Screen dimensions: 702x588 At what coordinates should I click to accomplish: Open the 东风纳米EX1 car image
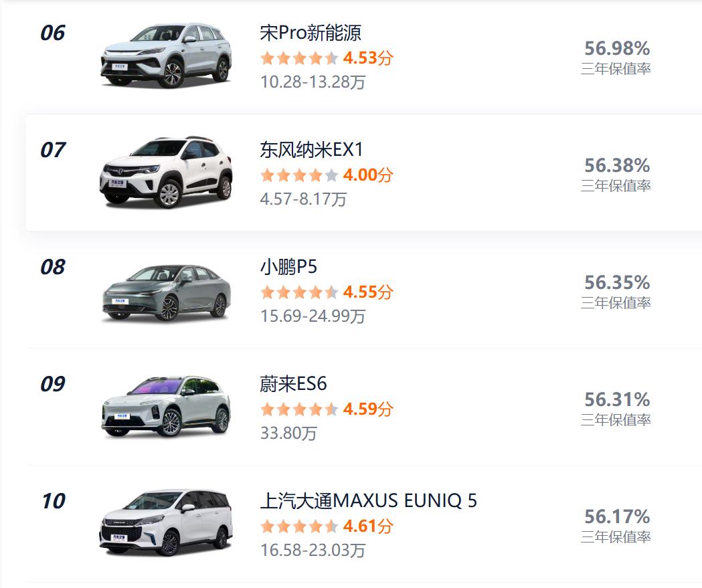point(166,173)
